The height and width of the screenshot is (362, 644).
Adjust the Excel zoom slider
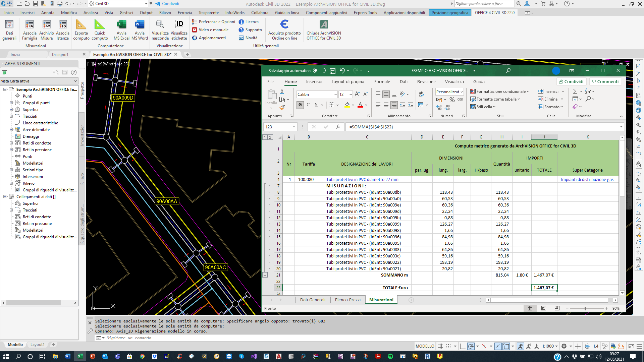pyautogui.click(x=585, y=308)
